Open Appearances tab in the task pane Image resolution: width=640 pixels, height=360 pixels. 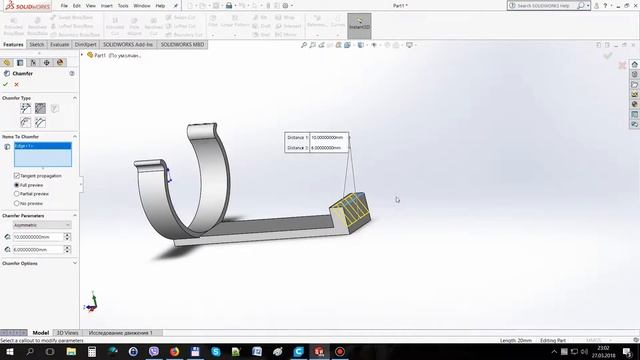634,104
